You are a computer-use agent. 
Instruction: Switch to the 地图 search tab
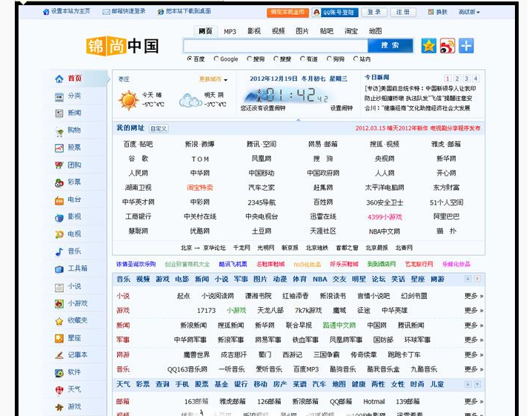(x=375, y=31)
